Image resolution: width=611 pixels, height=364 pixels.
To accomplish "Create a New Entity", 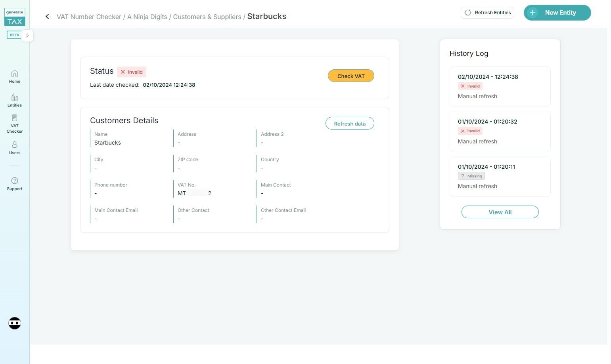I will point(557,13).
